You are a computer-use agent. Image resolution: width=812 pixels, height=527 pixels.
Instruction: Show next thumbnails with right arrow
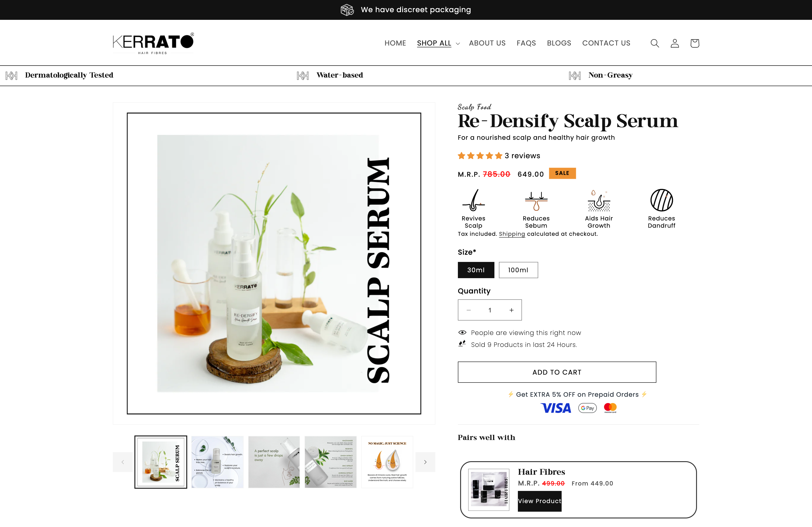click(425, 462)
